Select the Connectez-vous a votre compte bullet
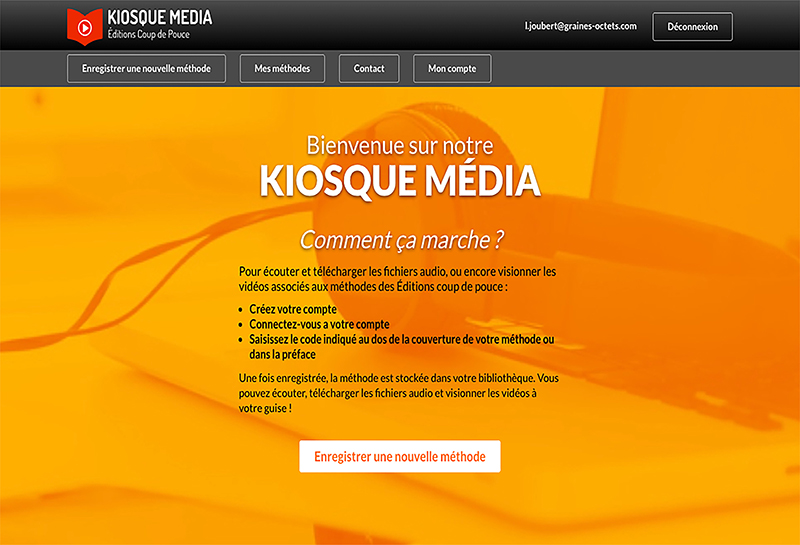The height and width of the screenshot is (545, 800). (x=319, y=325)
